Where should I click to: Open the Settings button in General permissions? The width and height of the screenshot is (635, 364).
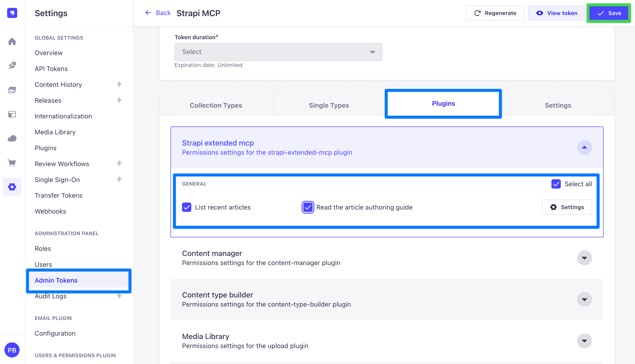point(567,207)
